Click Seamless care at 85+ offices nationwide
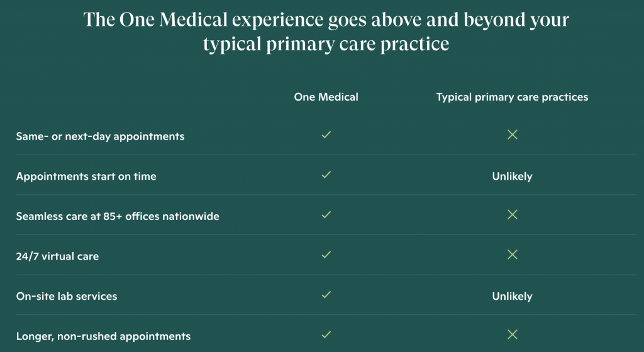644x352 pixels. pyautogui.click(x=118, y=216)
